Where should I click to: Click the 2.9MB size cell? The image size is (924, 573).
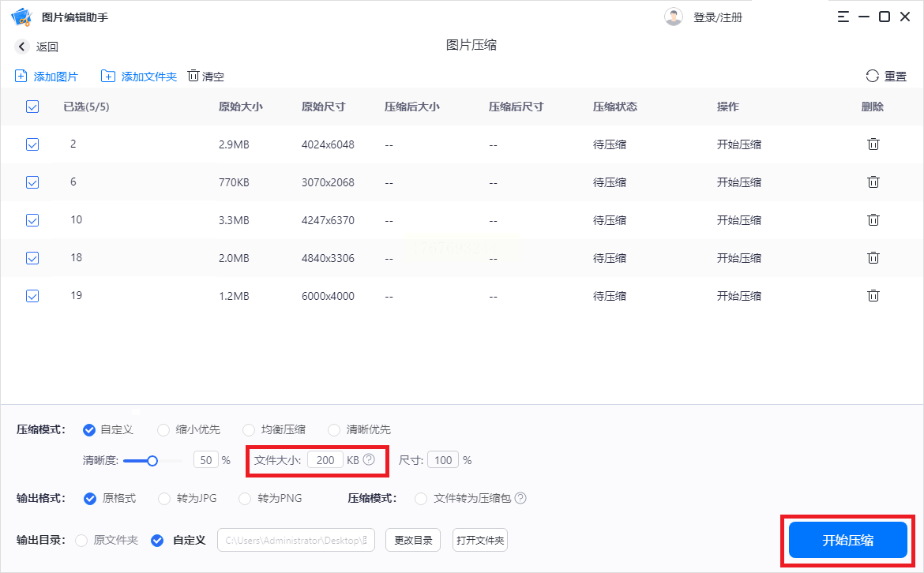point(234,144)
